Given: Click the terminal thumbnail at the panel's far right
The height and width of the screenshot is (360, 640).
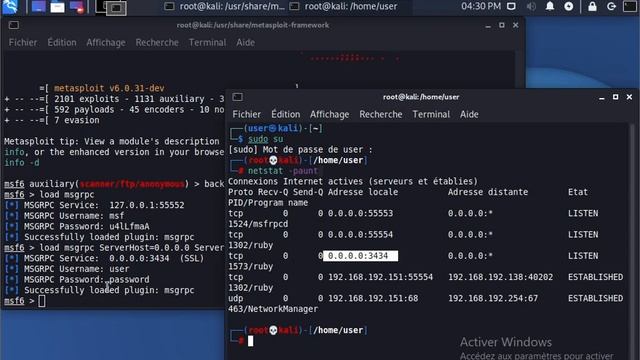Looking at the screenshot, I should [630, 6].
